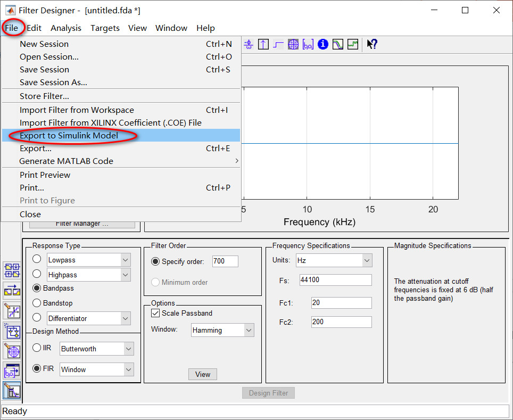
Task: Display the filter coefficients [b,a] view
Action: click(308, 44)
